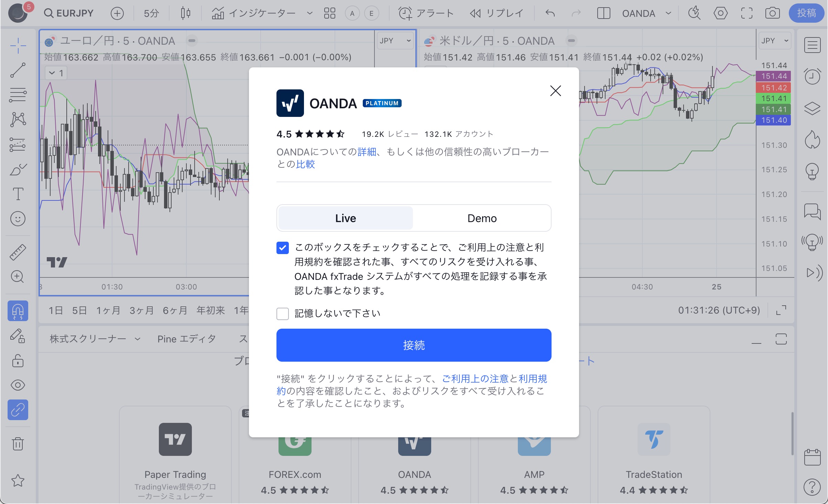The width and height of the screenshot is (828, 504).
Task: Check the 記憶しないで下さい checkbox
Action: coord(283,314)
